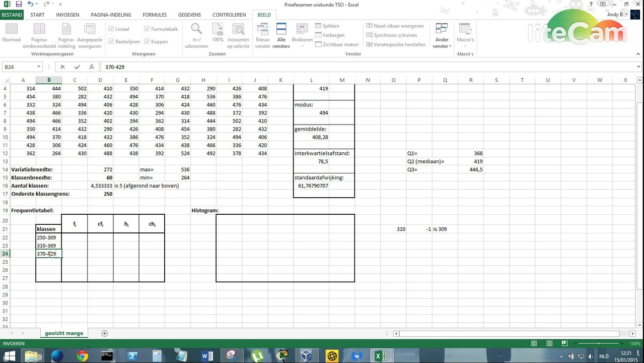
Task: Switch to the GEGEVENS tab
Action: point(189,15)
